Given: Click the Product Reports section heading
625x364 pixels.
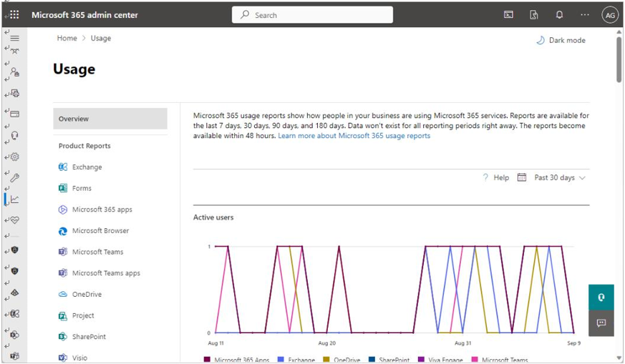Looking at the screenshot, I should 84,146.
